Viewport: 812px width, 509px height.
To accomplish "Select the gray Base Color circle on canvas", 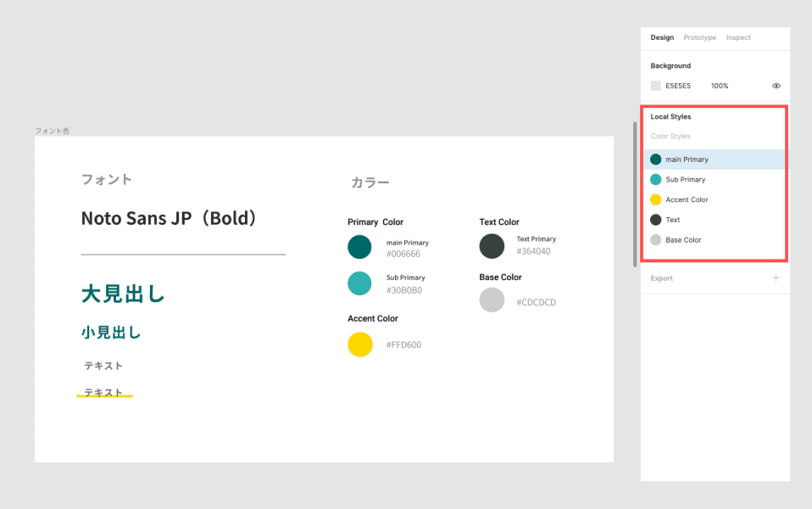I will pyautogui.click(x=492, y=300).
